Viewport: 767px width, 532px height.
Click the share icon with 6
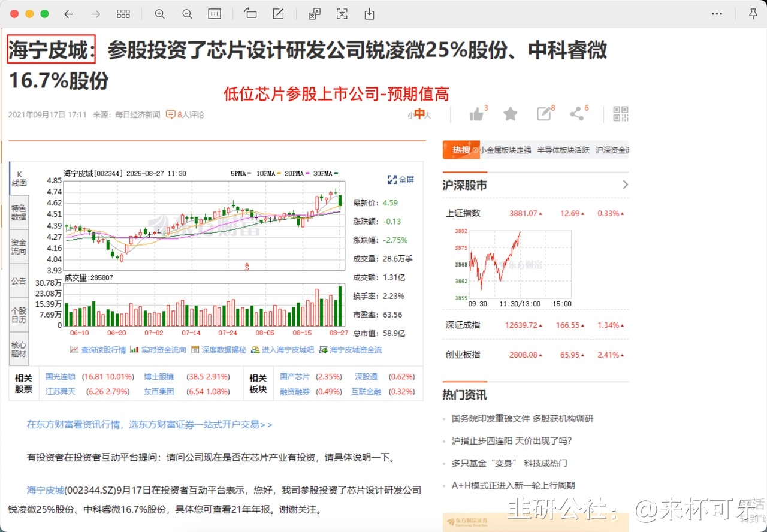pyautogui.click(x=577, y=114)
